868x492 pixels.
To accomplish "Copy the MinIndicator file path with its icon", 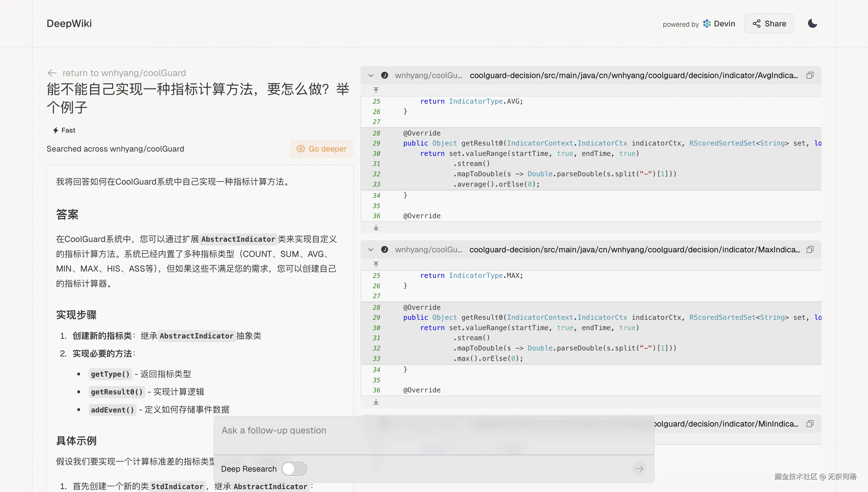I will (810, 424).
